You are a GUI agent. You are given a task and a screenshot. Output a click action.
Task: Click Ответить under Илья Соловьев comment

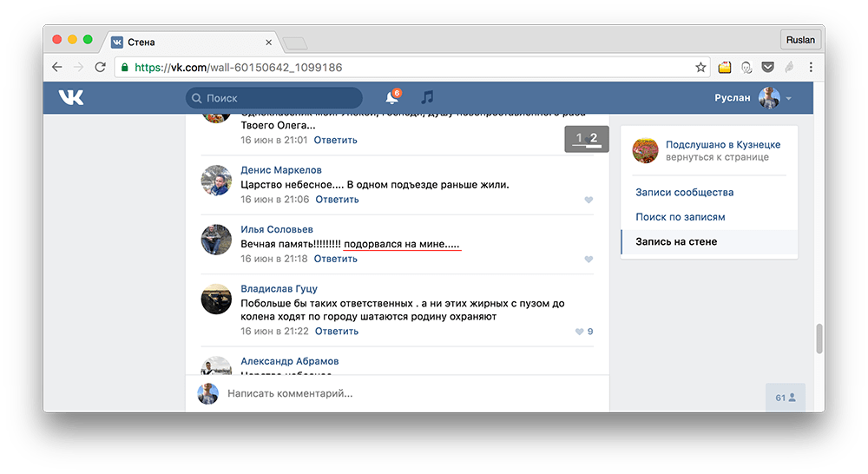click(x=335, y=259)
